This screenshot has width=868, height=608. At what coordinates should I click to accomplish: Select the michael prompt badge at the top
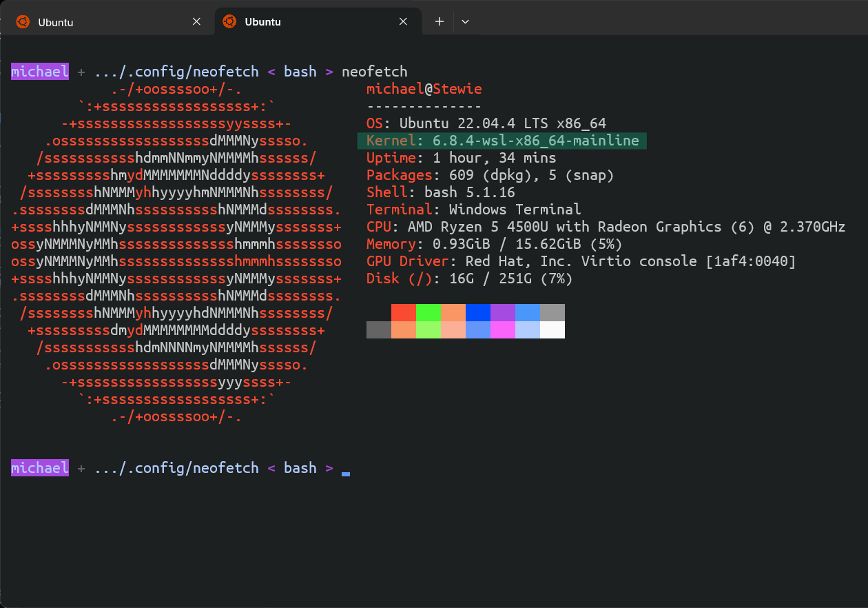pos(39,71)
